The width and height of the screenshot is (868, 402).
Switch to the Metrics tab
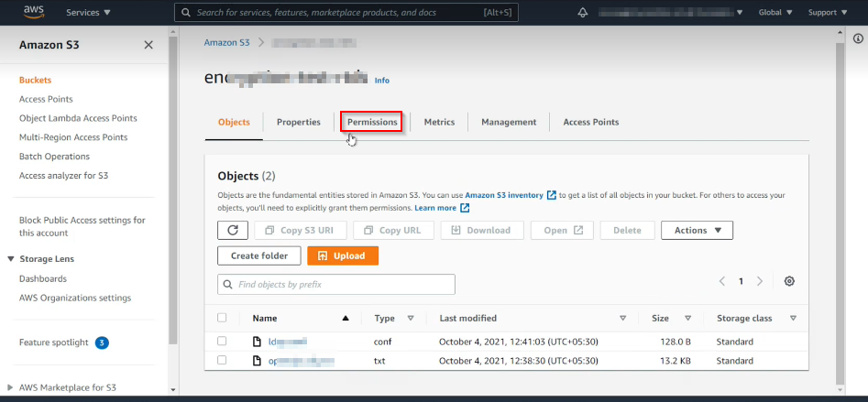(439, 122)
